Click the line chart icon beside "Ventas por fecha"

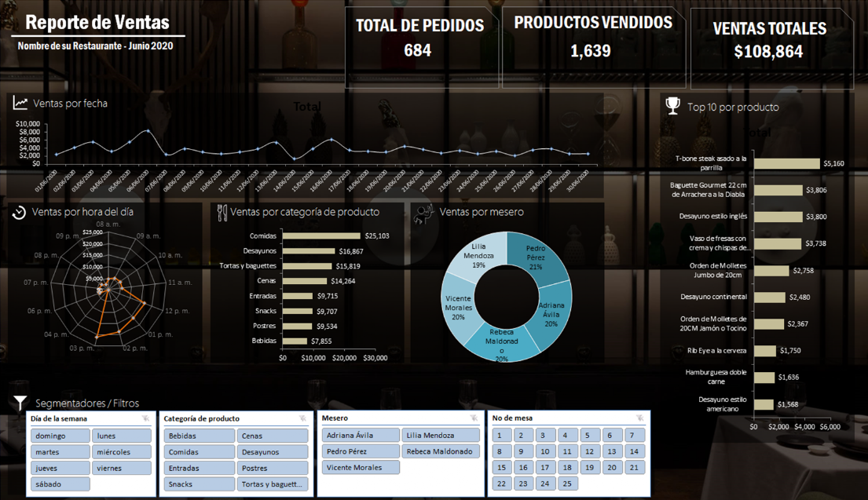tap(20, 102)
